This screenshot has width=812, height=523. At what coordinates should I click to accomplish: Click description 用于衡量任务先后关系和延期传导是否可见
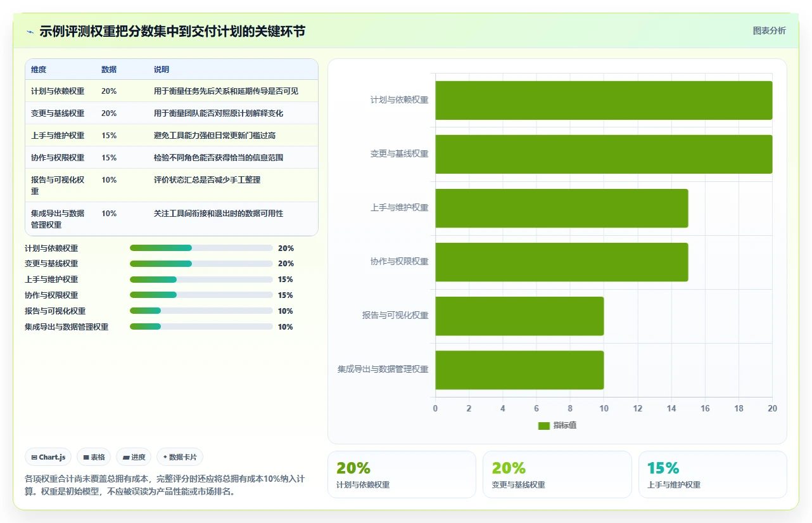coord(226,91)
